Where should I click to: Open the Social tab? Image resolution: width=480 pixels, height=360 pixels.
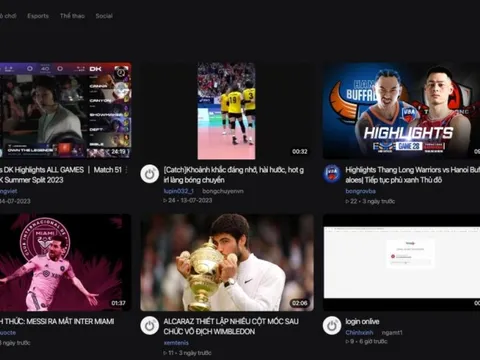point(104,16)
